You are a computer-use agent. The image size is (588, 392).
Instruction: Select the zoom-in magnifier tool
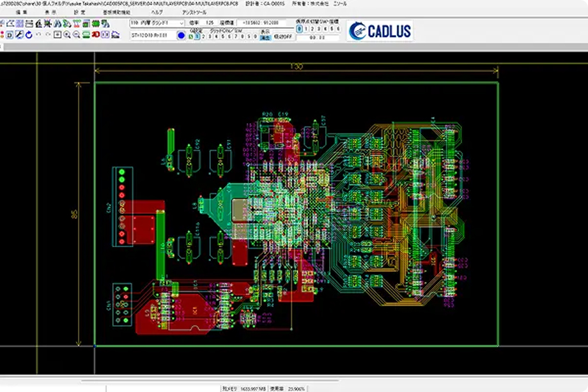[68, 36]
